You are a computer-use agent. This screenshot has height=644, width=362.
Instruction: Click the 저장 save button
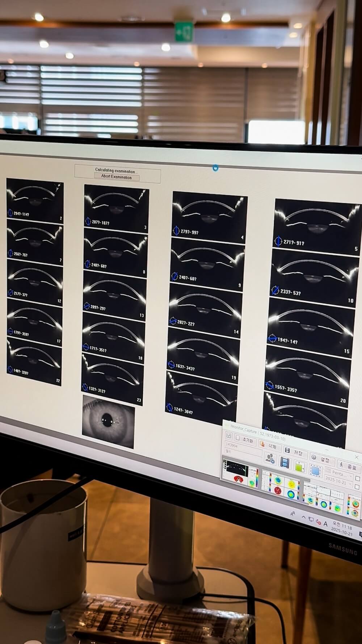(295, 452)
